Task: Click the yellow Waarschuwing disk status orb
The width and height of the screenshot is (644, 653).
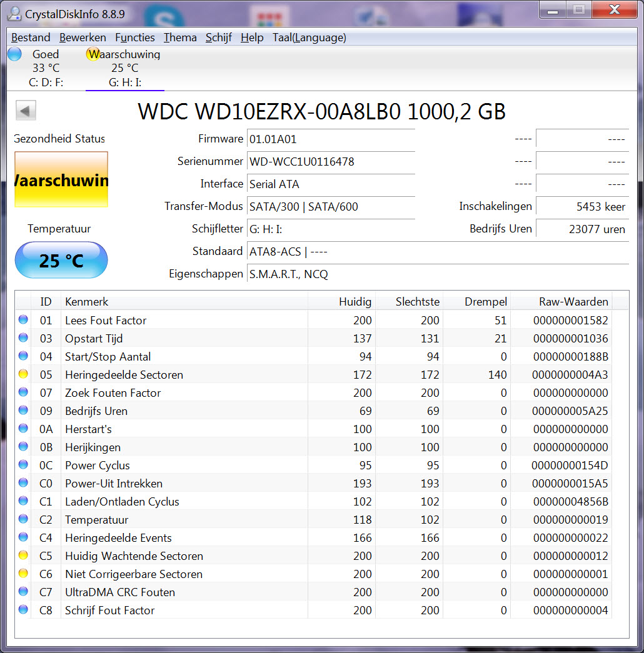Action: (93, 54)
